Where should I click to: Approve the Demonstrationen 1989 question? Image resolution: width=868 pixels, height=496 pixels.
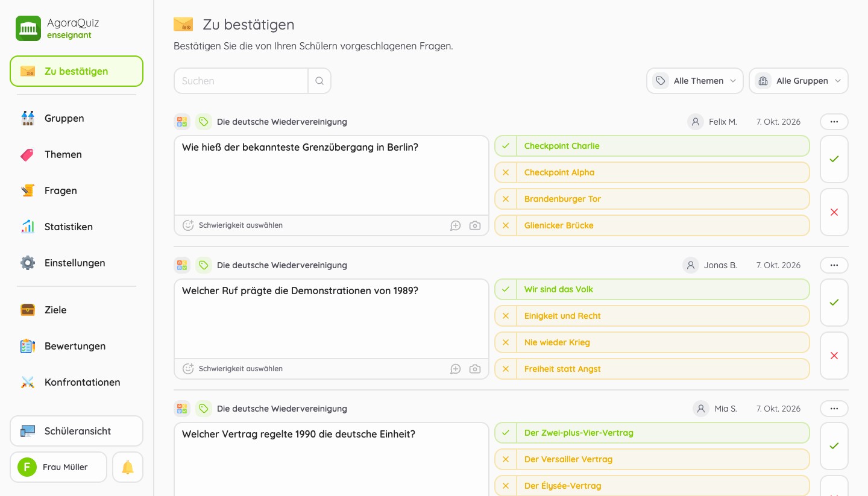(834, 303)
